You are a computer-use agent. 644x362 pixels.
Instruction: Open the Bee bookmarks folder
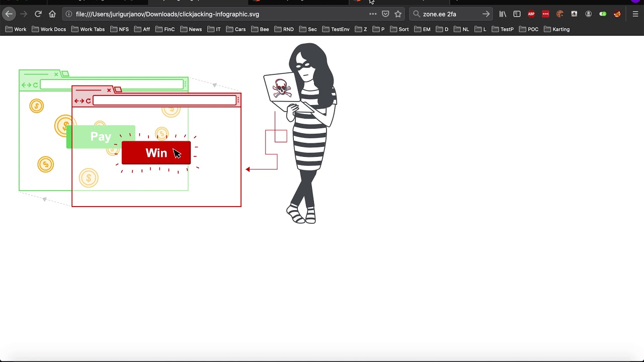[260, 29]
